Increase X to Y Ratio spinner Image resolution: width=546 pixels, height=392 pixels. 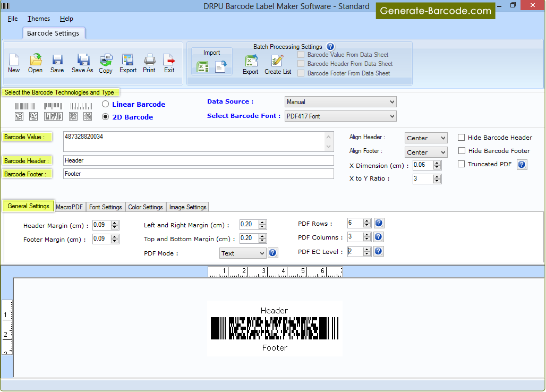437,177
